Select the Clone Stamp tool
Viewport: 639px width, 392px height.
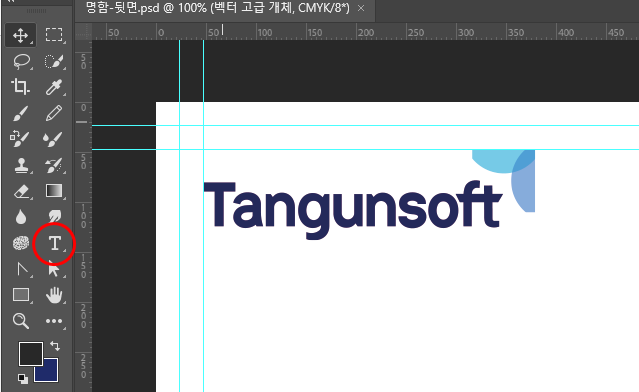pos(21,165)
